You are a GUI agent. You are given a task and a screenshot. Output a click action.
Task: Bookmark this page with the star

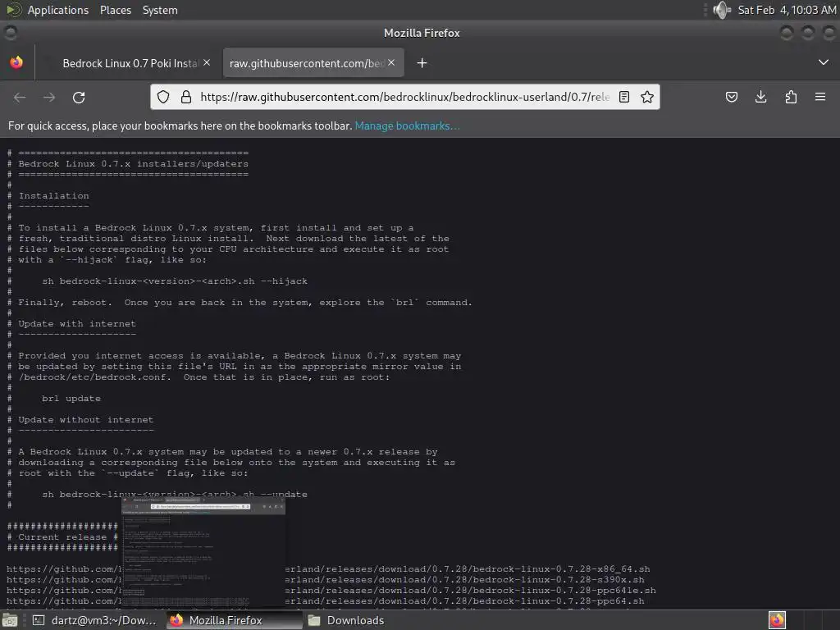click(x=647, y=97)
